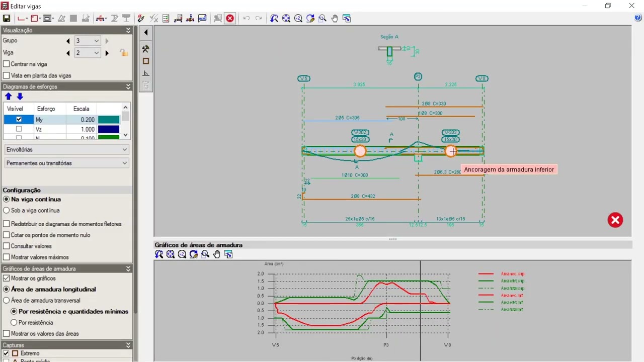
Task: Click the zoom extents icon in main toolbar
Action: (286, 19)
